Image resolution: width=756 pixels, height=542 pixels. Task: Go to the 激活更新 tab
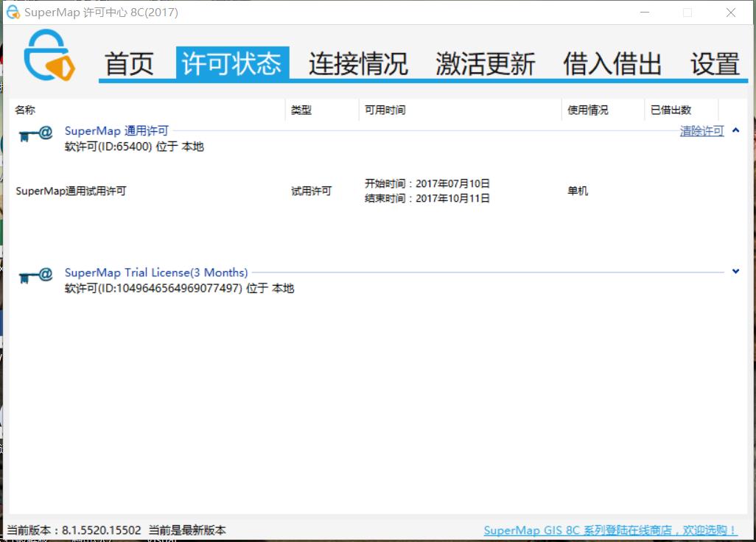(x=486, y=63)
